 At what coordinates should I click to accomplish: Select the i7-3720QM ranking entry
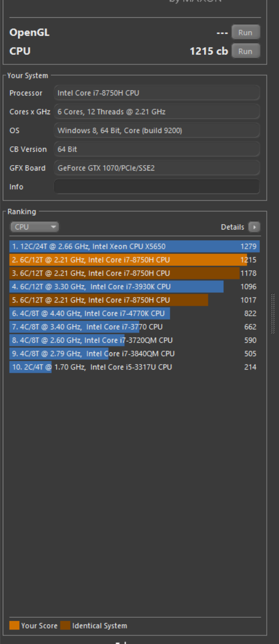[x=134, y=340]
